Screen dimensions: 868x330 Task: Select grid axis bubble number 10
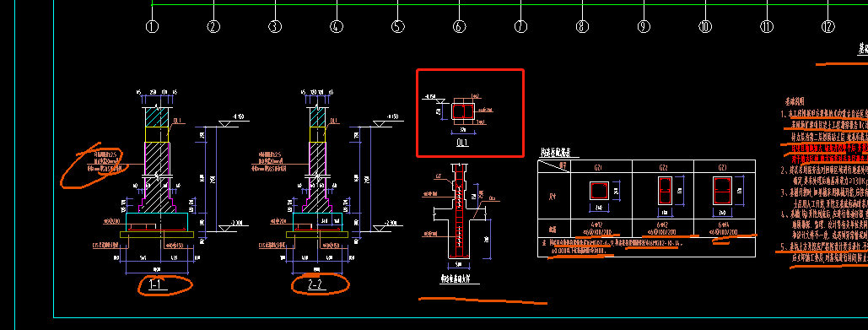(x=705, y=26)
